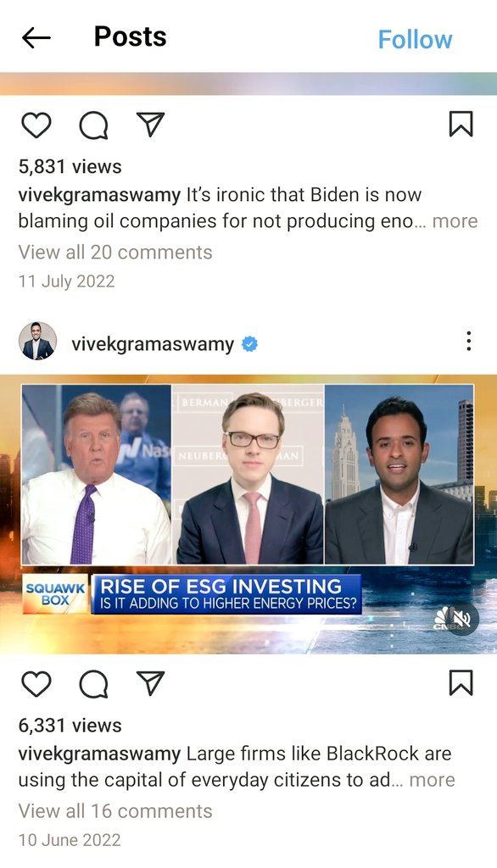Send the BlackRock post via share icon
Viewport: 497px width, 868px height.
point(150,683)
